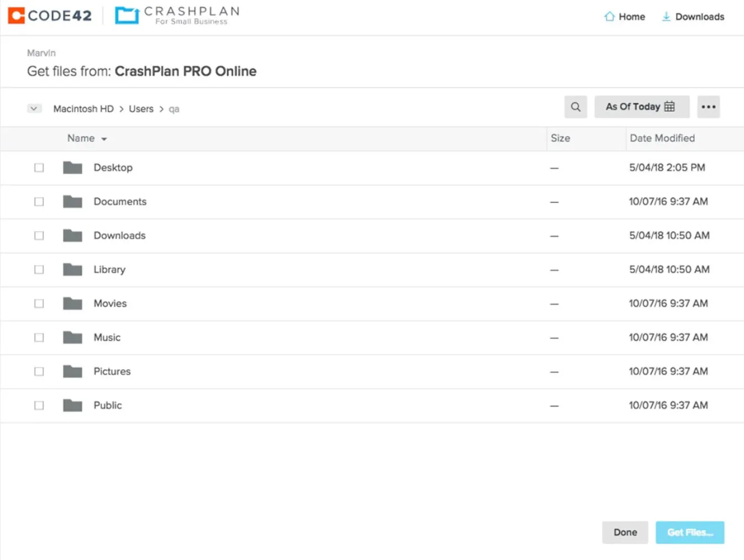Open the three-dots more options menu
Screen dimensions: 744x560
(708, 107)
